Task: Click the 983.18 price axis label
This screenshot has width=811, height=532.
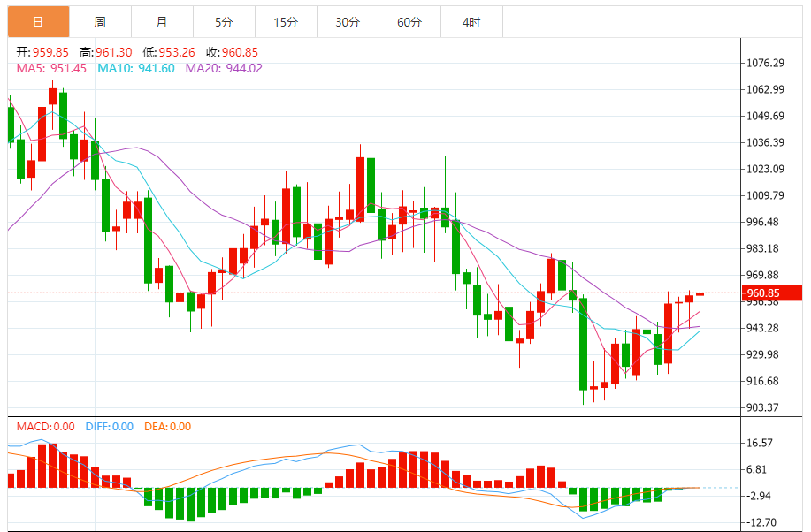Action: tap(762, 248)
